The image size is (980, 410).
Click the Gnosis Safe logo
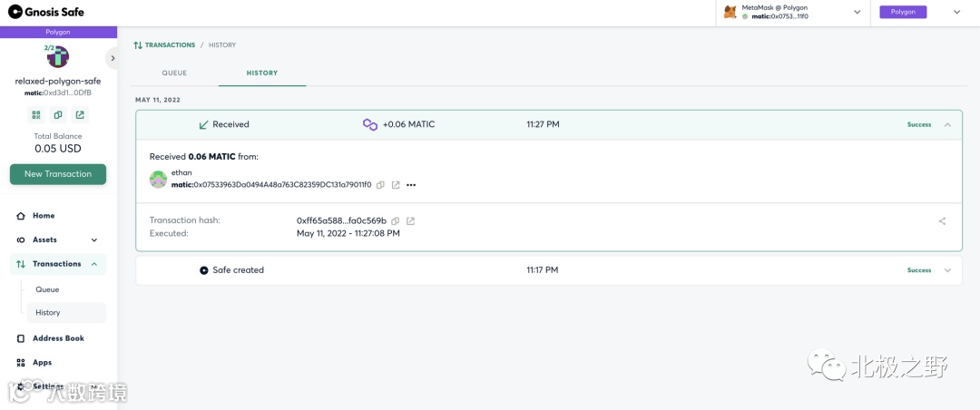tap(45, 12)
